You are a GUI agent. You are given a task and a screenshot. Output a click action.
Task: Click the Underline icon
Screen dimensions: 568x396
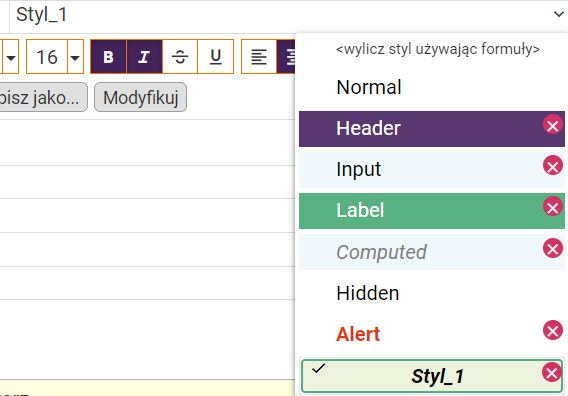[216, 57]
